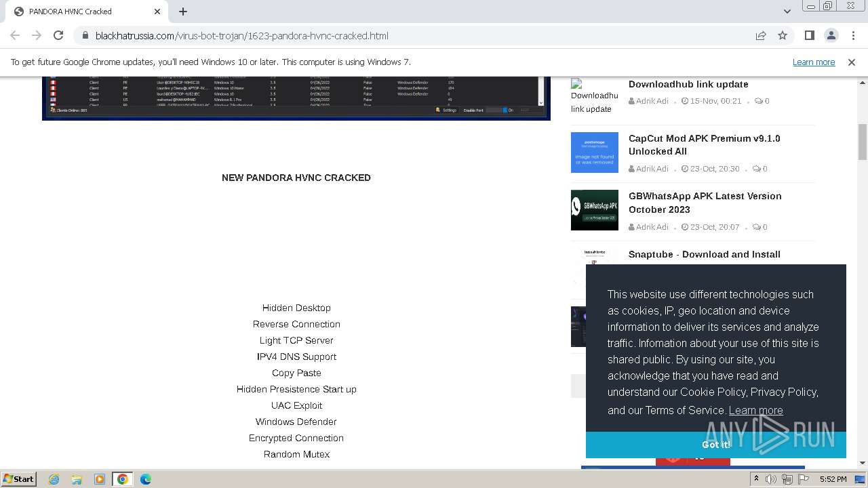This screenshot has width=868, height=488.
Task: Dismiss the Chrome update notification bar
Action: (x=851, y=62)
